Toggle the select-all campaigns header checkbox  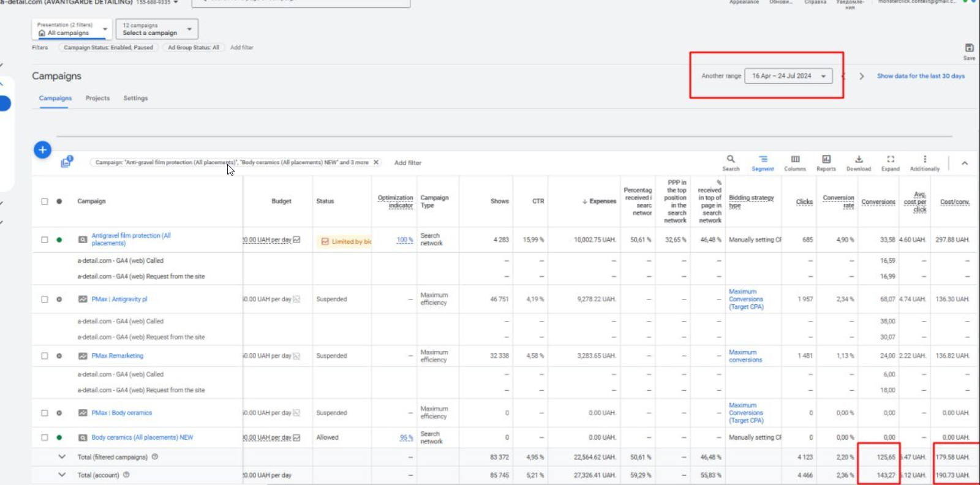(45, 201)
